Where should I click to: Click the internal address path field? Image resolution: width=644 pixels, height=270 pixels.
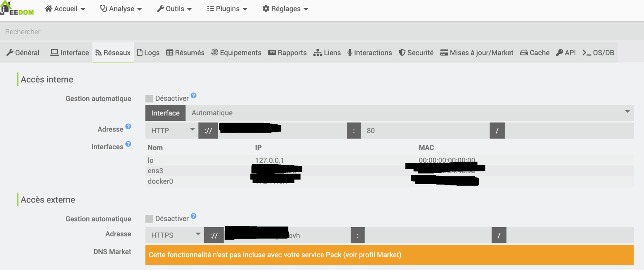569,130
